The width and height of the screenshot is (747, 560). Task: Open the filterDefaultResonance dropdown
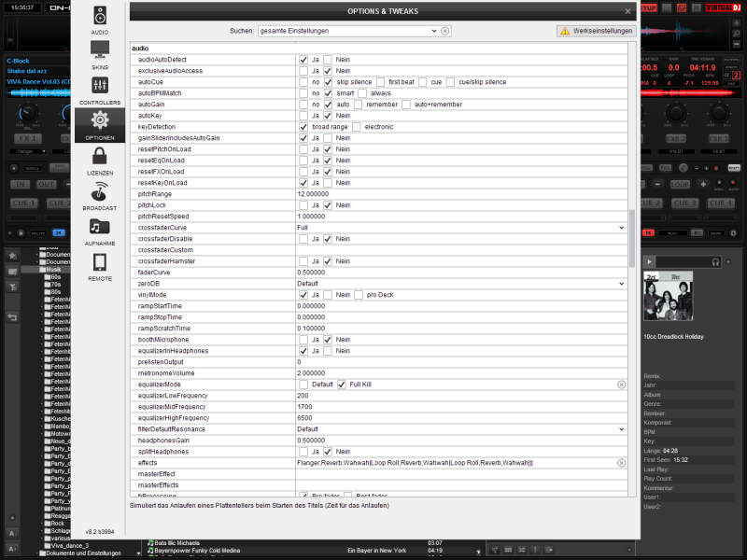point(621,429)
